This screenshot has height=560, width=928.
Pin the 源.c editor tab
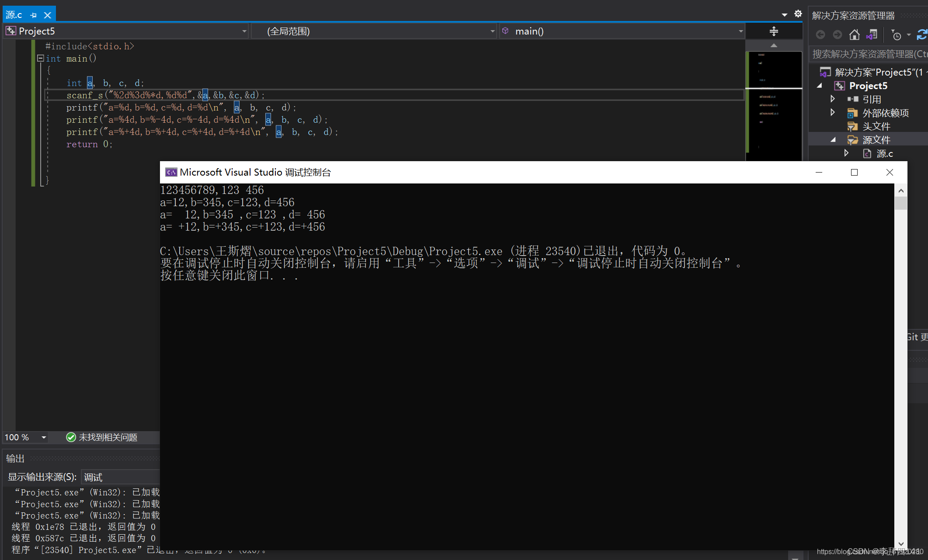click(34, 15)
